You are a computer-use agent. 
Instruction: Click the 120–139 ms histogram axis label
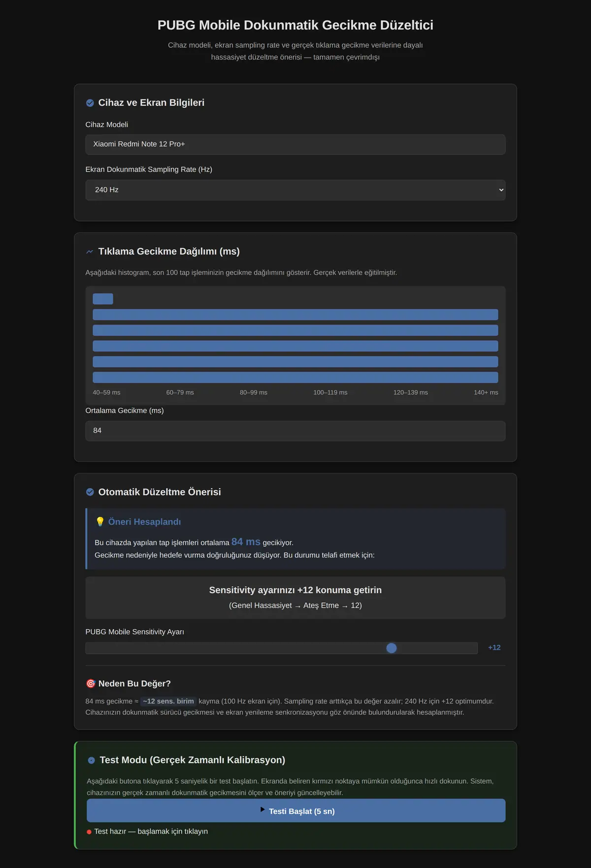[x=411, y=393]
